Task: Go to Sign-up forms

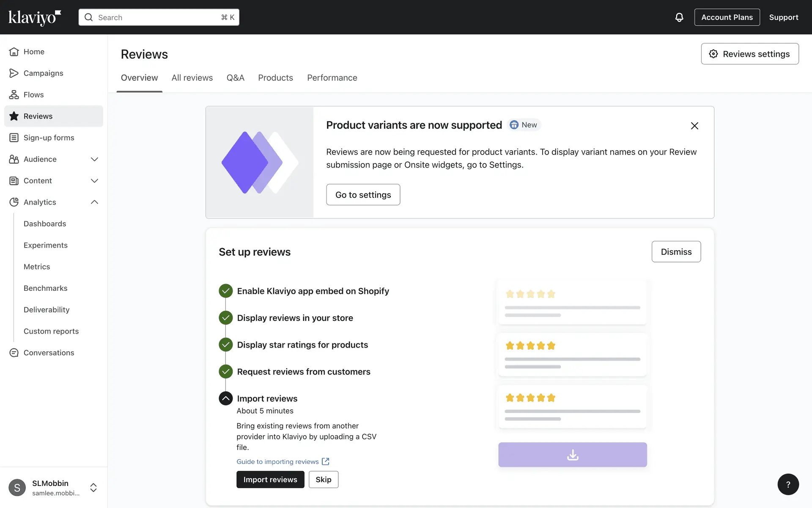Action: coord(49,138)
